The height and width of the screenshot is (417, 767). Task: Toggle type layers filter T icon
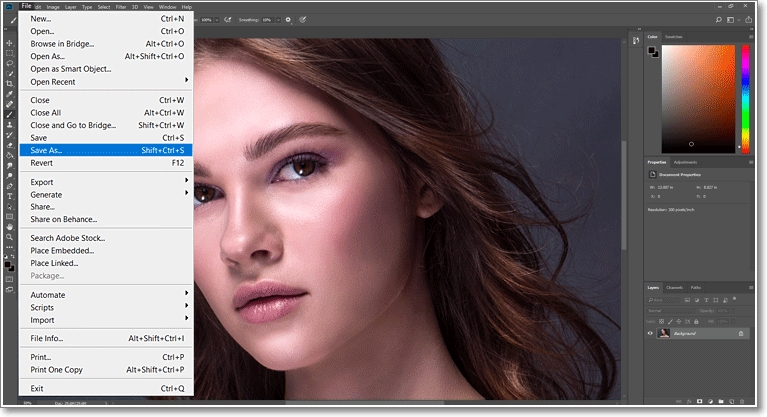(706, 300)
